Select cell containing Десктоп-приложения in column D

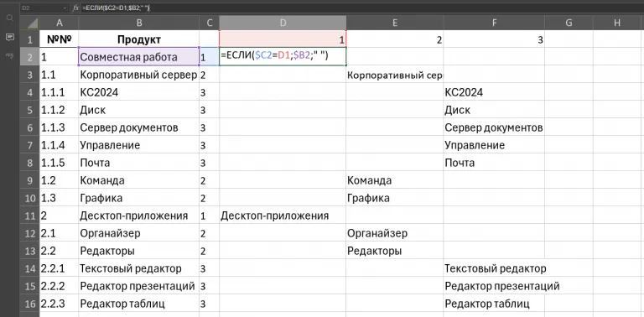point(283,216)
